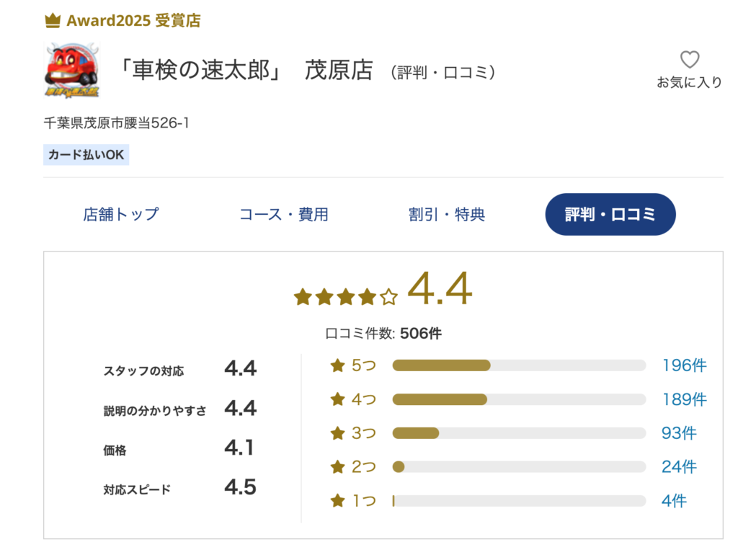Click the five-star rating progress bar
Image resolution: width=738 pixels, height=560 pixels.
pos(519,365)
